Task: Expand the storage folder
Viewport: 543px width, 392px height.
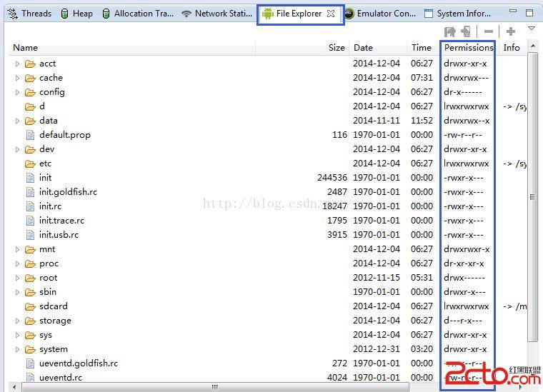Action: pos(17,321)
